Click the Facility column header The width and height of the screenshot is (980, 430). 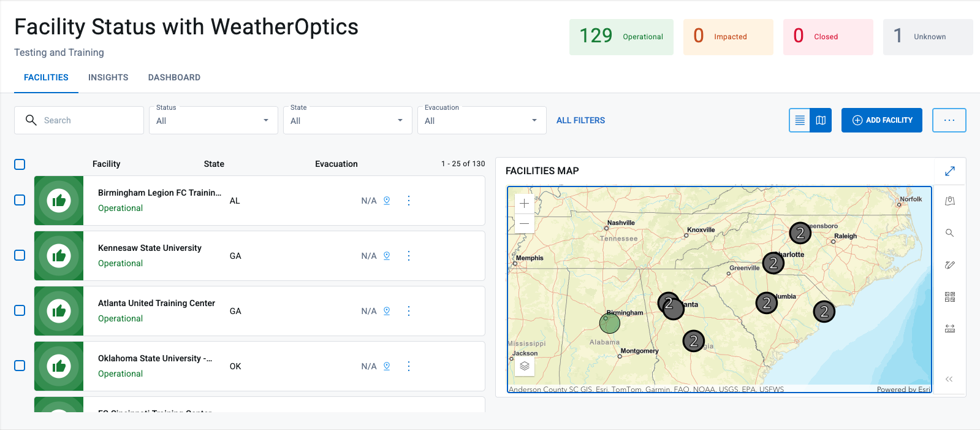(x=106, y=164)
